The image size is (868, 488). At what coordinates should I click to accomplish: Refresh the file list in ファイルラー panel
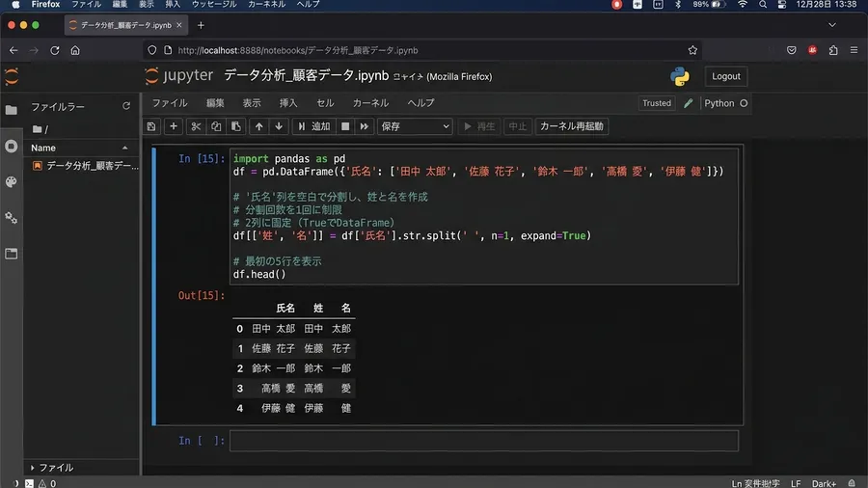click(126, 106)
